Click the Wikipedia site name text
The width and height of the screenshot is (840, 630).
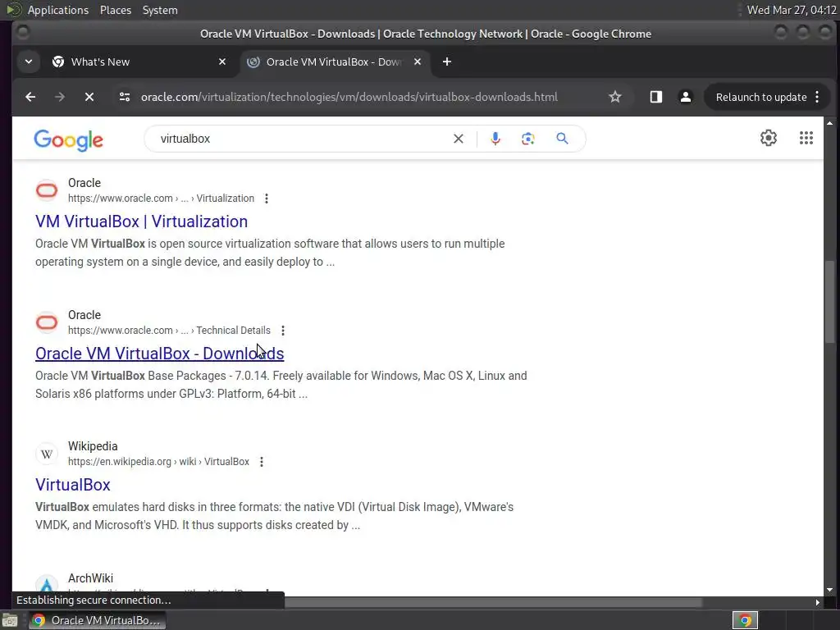coord(93,446)
